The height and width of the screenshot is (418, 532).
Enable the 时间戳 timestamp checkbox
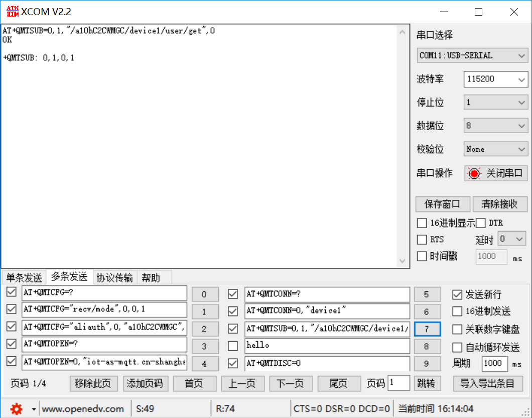click(x=422, y=256)
